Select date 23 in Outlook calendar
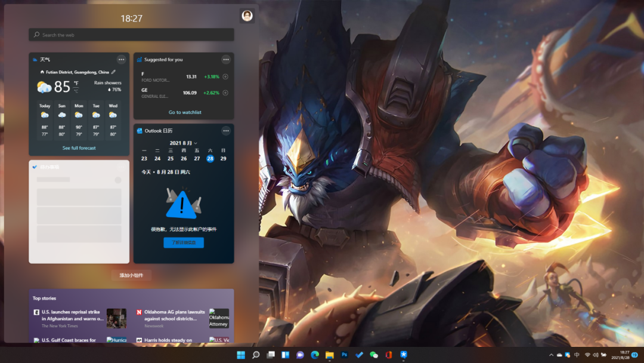 click(x=144, y=159)
